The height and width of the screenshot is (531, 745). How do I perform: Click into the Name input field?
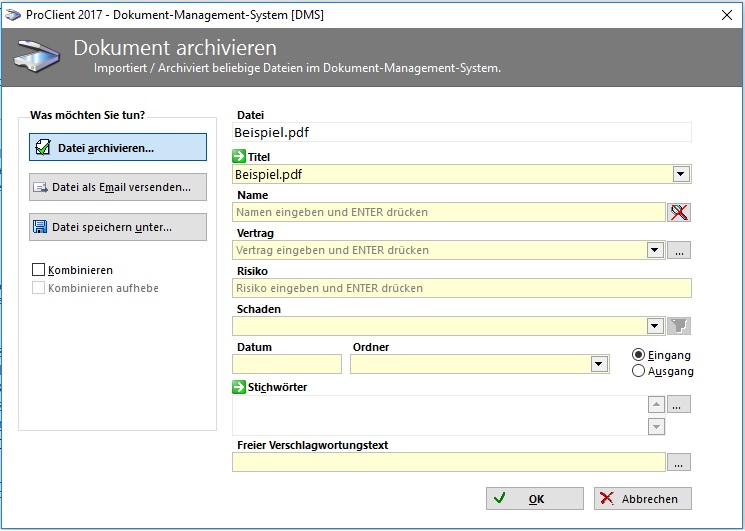448,212
